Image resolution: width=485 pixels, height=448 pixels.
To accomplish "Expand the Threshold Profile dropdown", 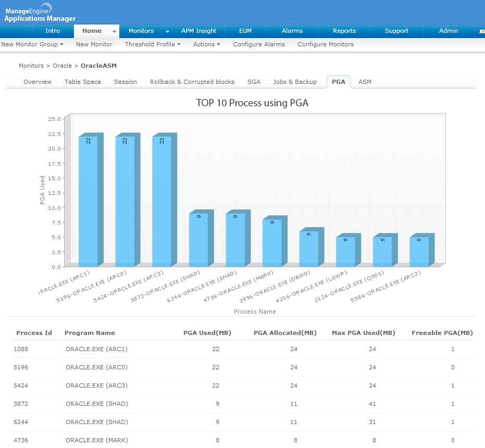I will pos(153,44).
